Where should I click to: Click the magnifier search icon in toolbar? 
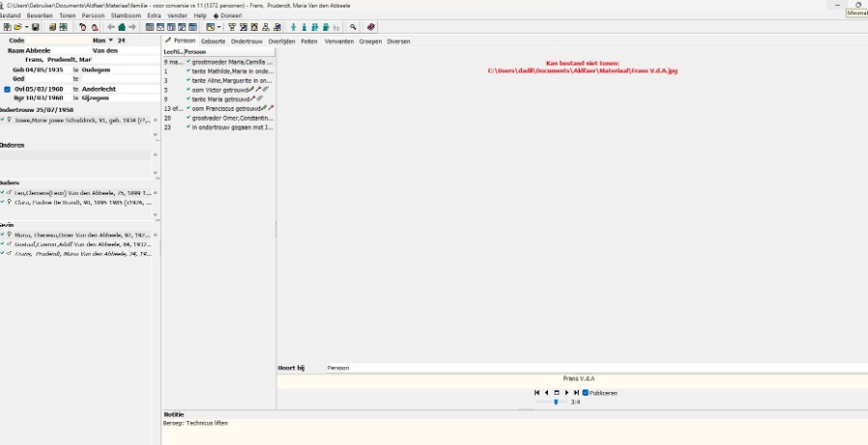point(353,27)
